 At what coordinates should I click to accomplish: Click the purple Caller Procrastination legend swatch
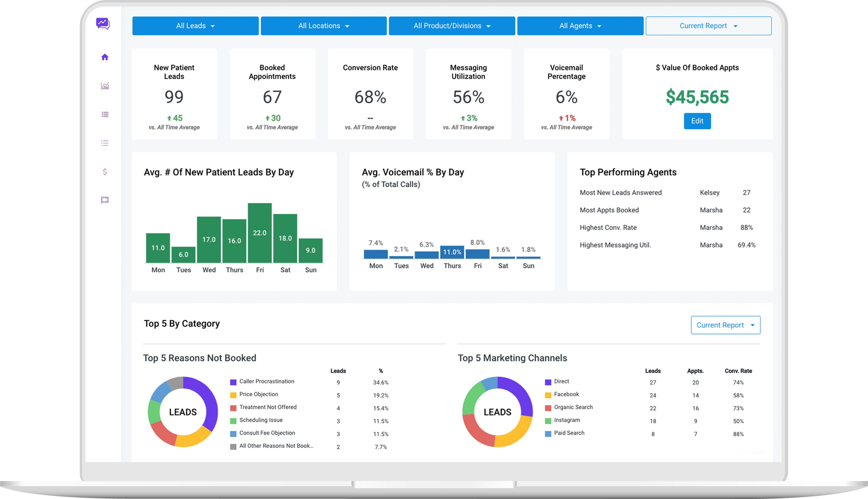pyautogui.click(x=233, y=382)
